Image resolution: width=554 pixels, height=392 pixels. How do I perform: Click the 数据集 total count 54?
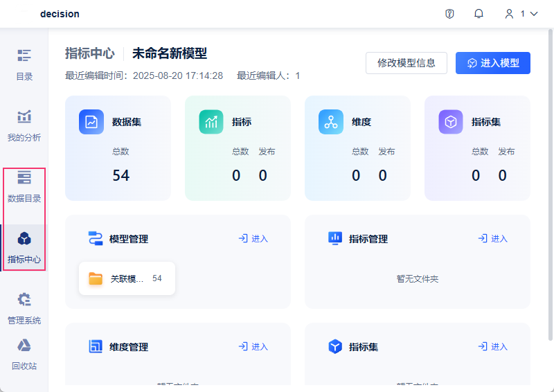click(x=120, y=175)
